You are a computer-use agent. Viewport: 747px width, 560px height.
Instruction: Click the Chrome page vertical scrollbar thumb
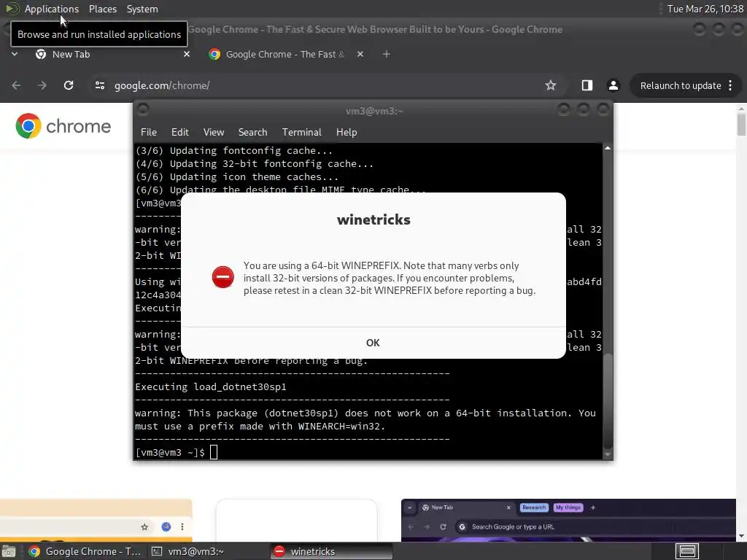point(741,125)
